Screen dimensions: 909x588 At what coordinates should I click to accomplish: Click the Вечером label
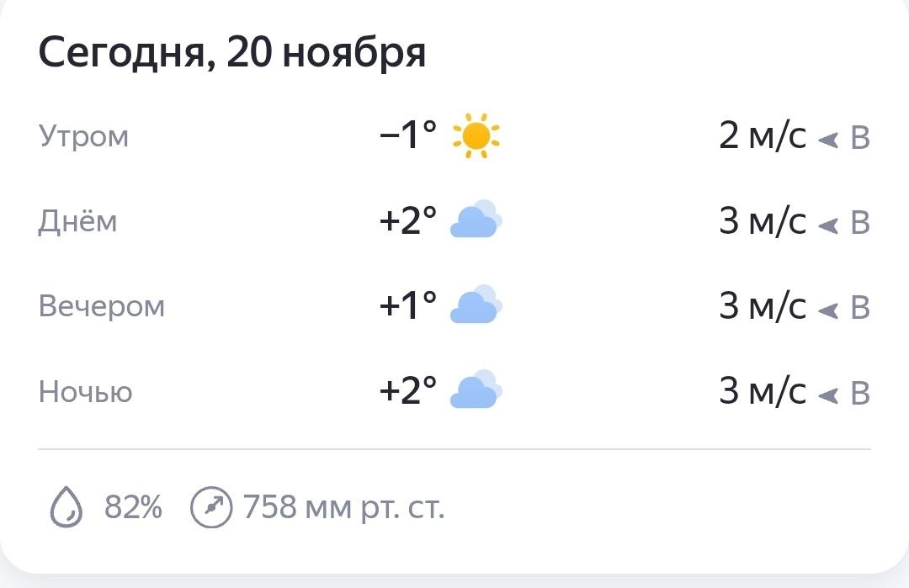coord(102,306)
